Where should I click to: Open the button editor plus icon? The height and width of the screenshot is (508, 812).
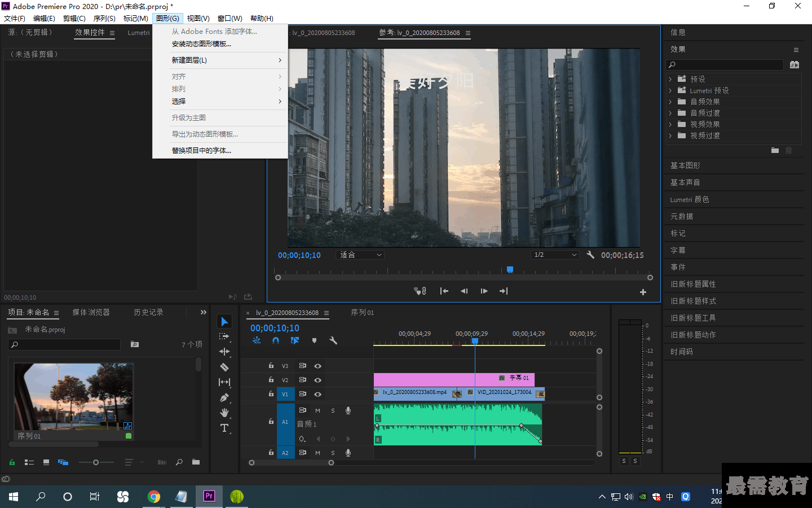[x=643, y=292]
